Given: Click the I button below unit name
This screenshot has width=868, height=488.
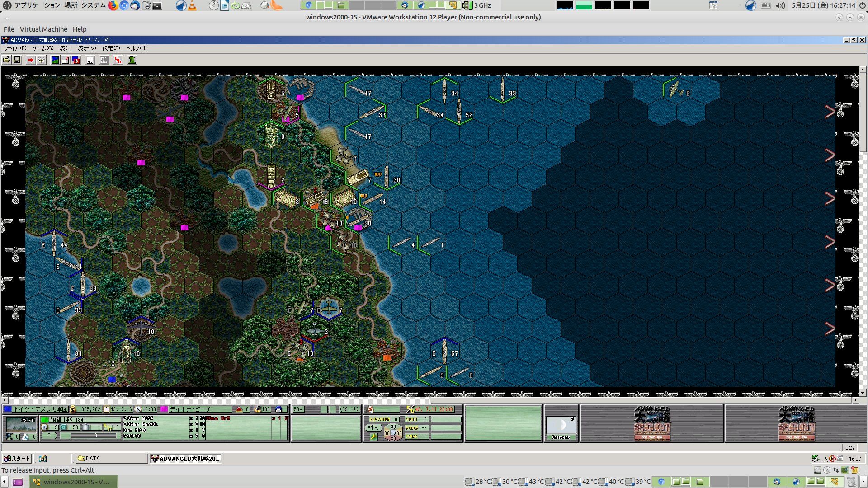Looking at the screenshot, I should (49, 436).
